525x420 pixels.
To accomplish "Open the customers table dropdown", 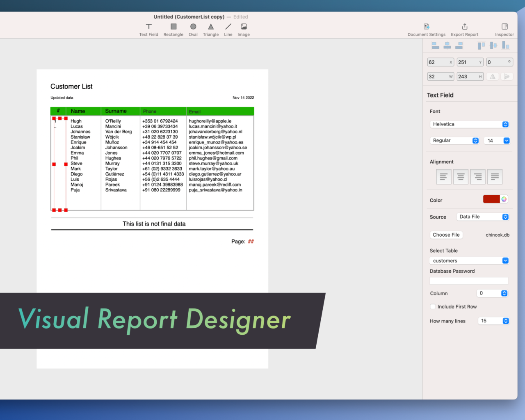I will [469, 261].
